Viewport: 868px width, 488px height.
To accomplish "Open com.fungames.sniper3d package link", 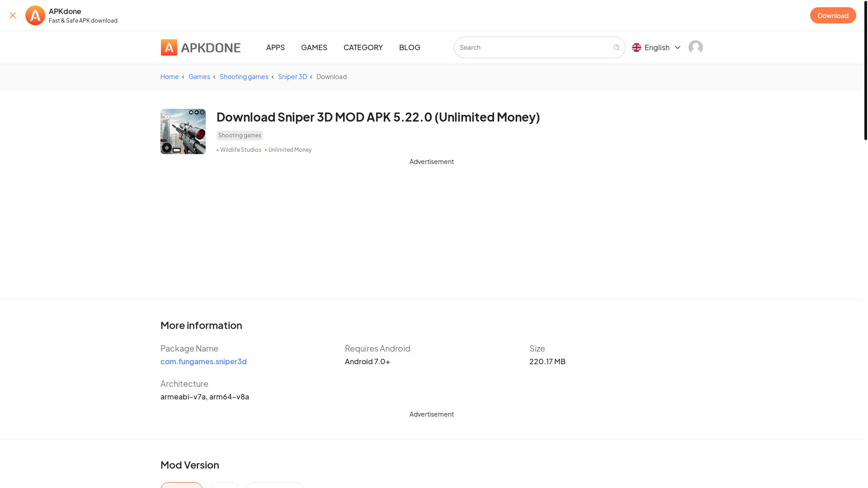I will click(x=203, y=361).
